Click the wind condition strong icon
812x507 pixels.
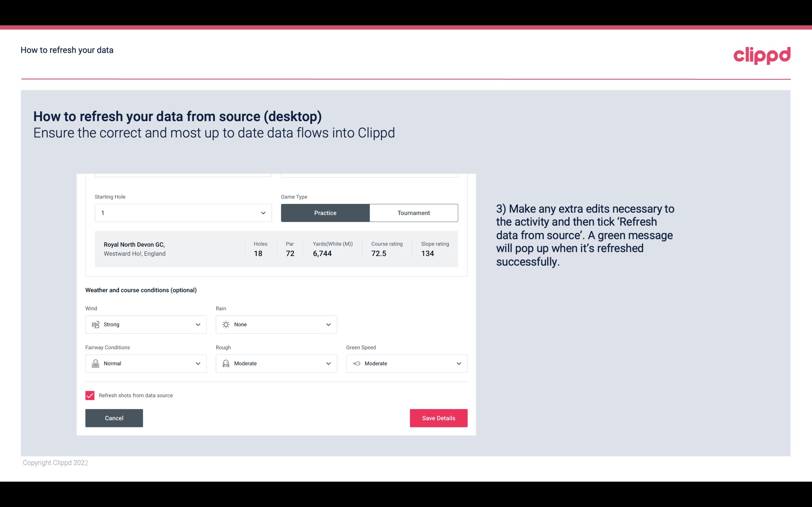pos(95,325)
